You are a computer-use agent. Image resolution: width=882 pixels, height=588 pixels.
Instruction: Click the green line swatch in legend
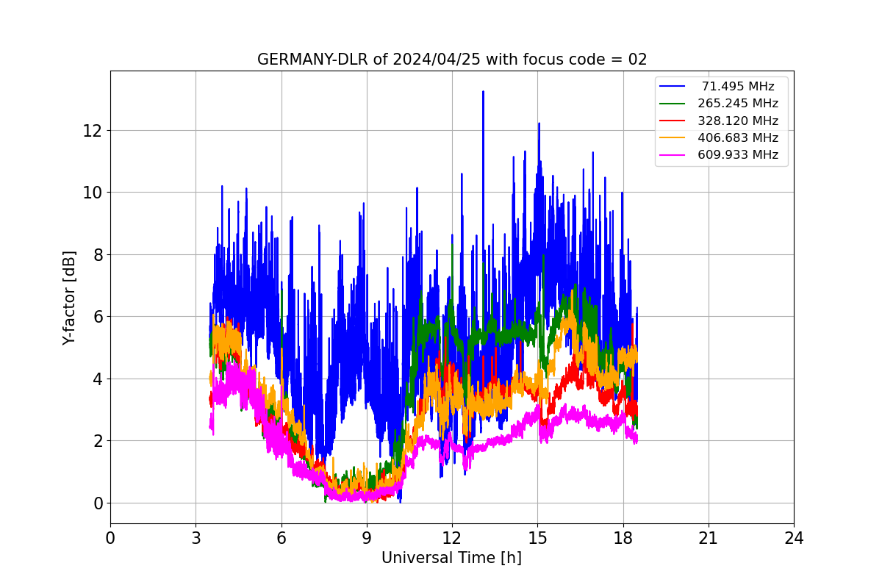click(x=673, y=103)
